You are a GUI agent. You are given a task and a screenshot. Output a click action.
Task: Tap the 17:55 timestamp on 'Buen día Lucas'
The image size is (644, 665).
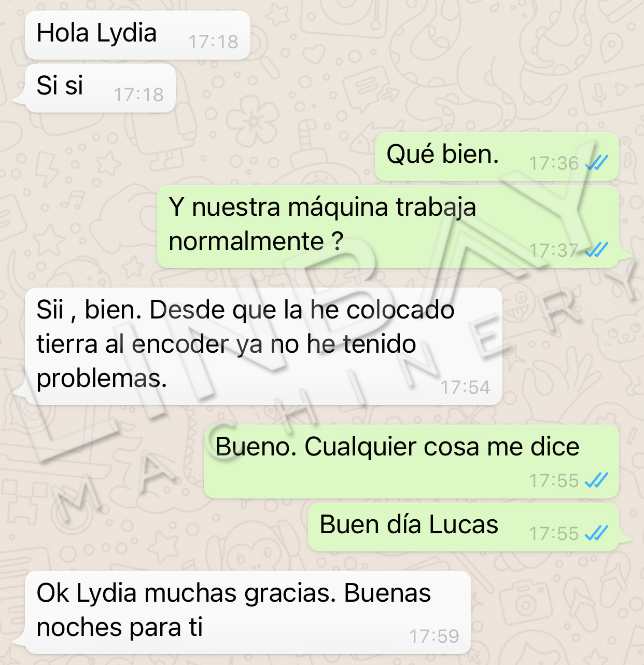(554, 533)
